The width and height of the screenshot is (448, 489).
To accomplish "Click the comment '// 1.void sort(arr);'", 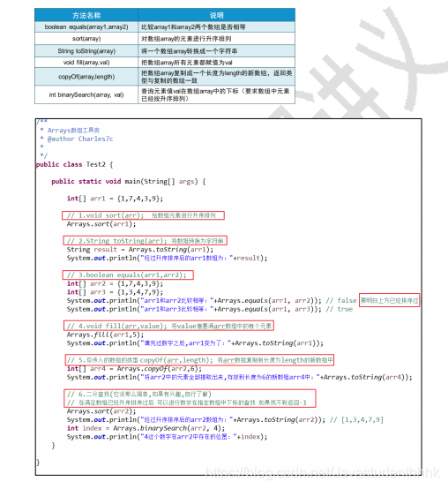I will (105, 215).
